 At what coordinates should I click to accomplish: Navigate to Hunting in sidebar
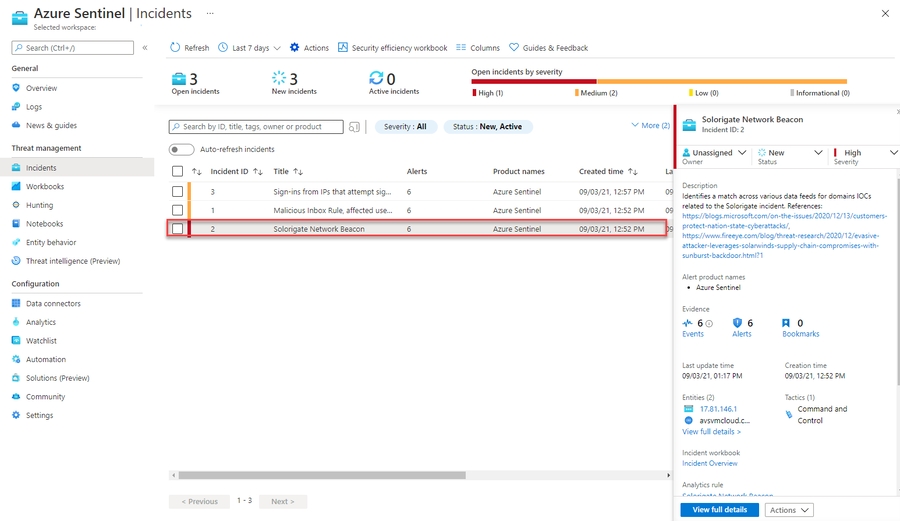click(x=40, y=205)
